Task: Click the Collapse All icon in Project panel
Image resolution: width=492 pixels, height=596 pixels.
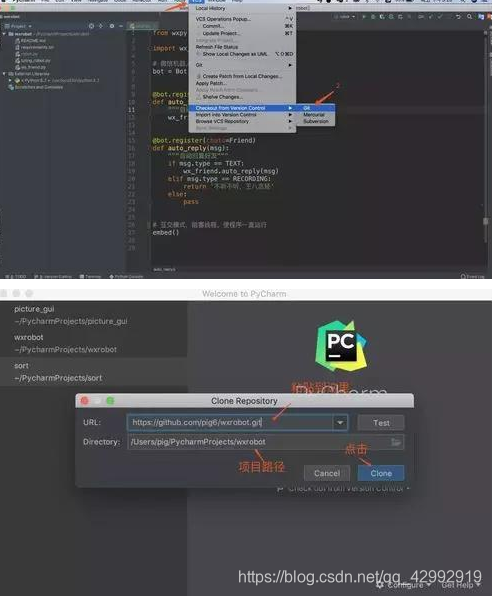Action: [x=101, y=26]
